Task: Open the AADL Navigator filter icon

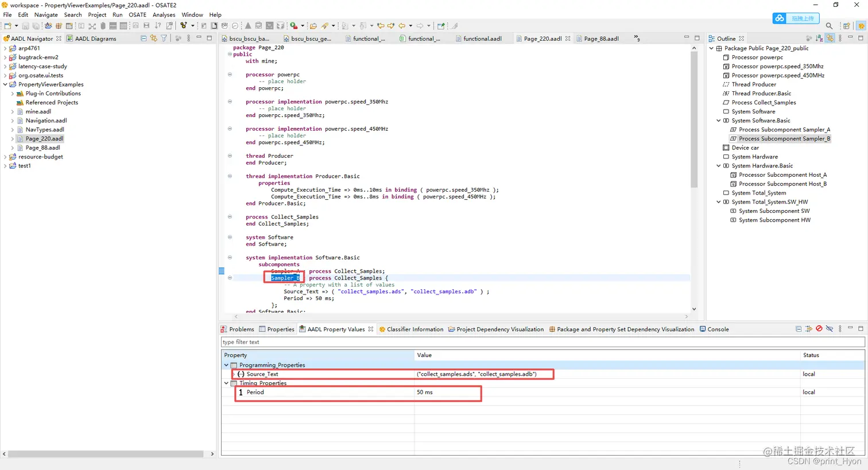Action: (164, 38)
